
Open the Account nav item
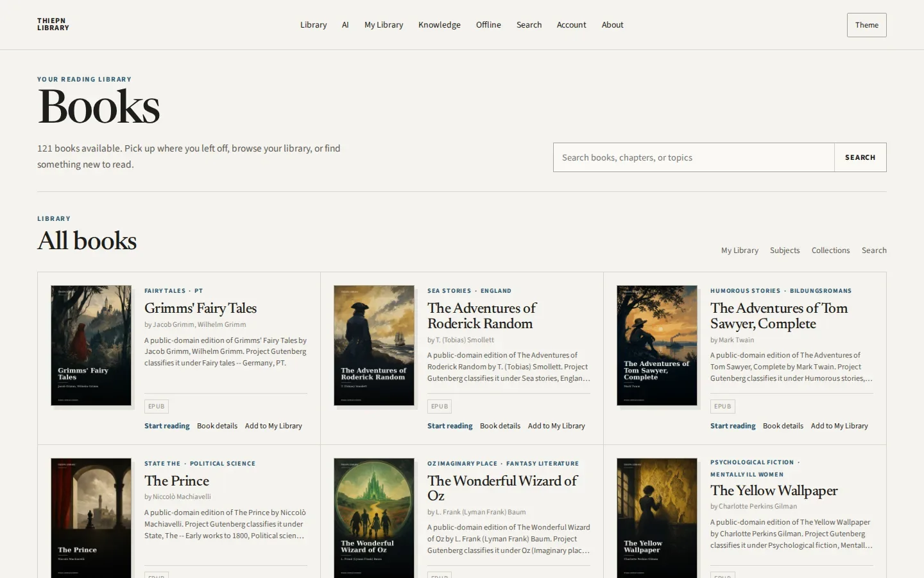pos(571,25)
